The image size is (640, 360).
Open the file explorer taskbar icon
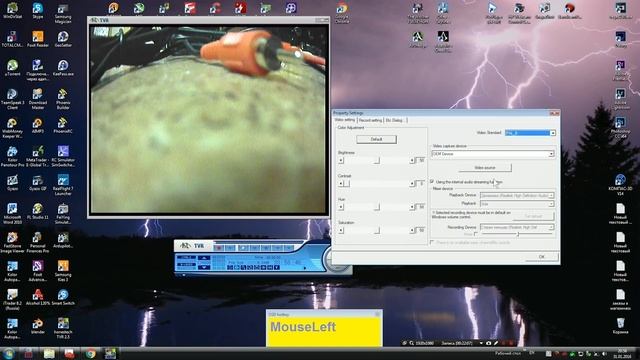(49, 353)
